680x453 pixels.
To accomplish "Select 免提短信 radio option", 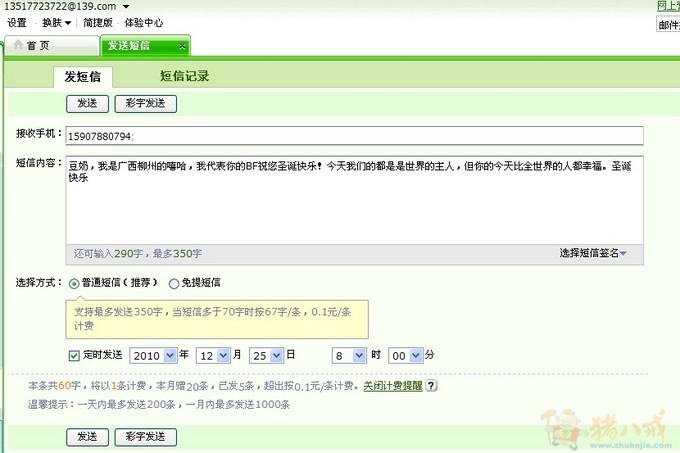I will point(174,284).
